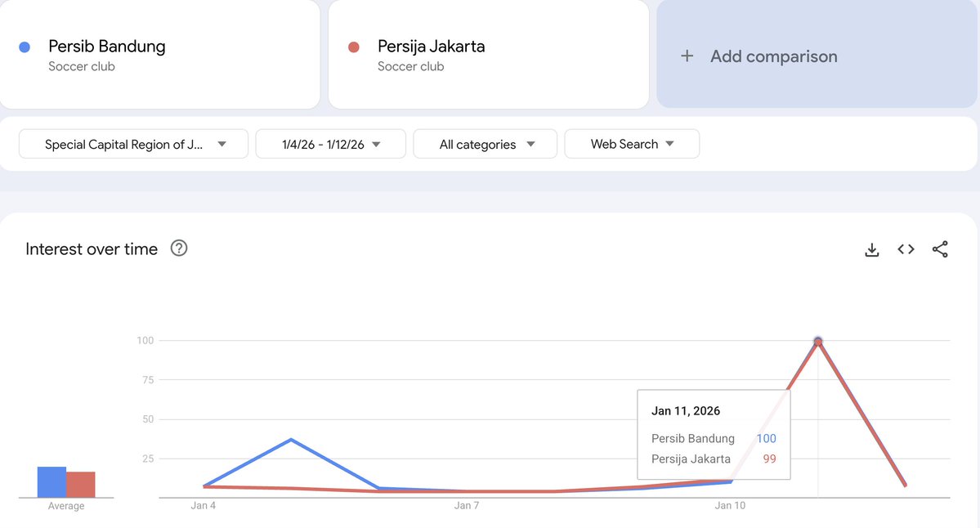This screenshot has width=980, height=528.
Task: Click Soccer club under Persib Bandung
Action: coord(82,66)
